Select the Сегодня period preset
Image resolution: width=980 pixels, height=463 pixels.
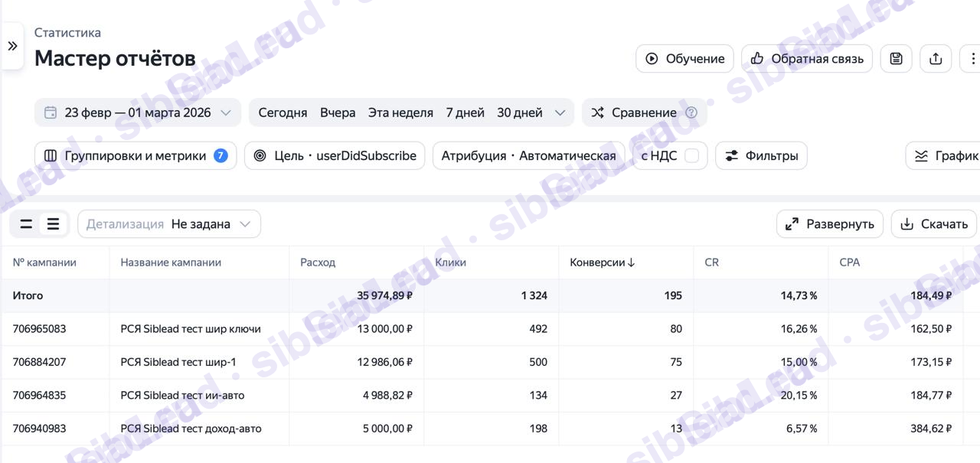click(283, 112)
